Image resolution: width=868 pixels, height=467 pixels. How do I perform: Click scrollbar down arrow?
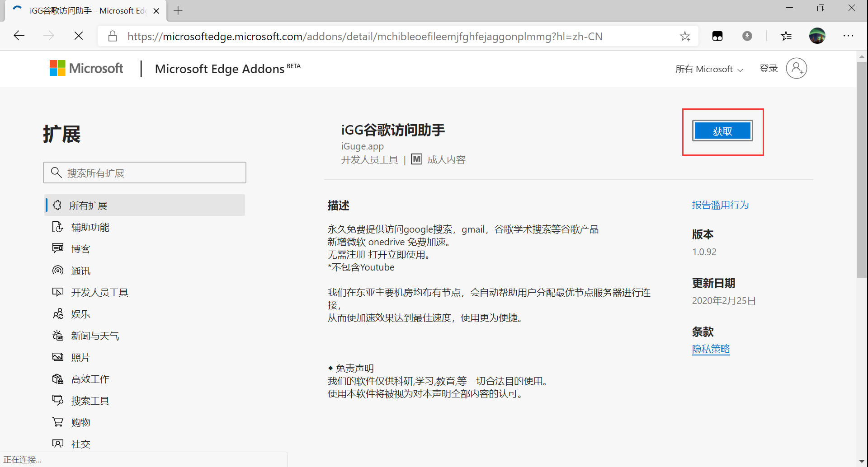coord(862,462)
